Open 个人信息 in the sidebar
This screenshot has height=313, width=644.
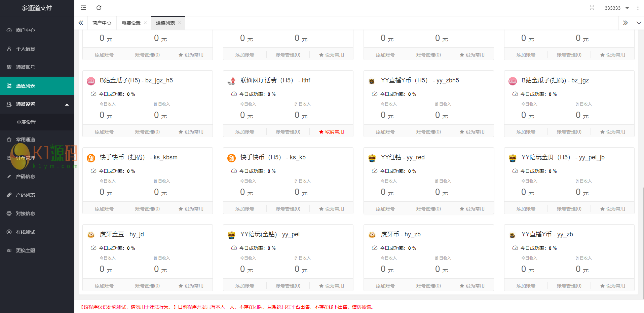37,49
